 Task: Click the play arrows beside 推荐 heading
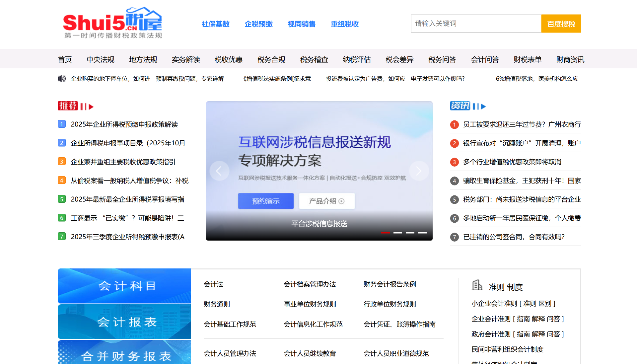87,106
